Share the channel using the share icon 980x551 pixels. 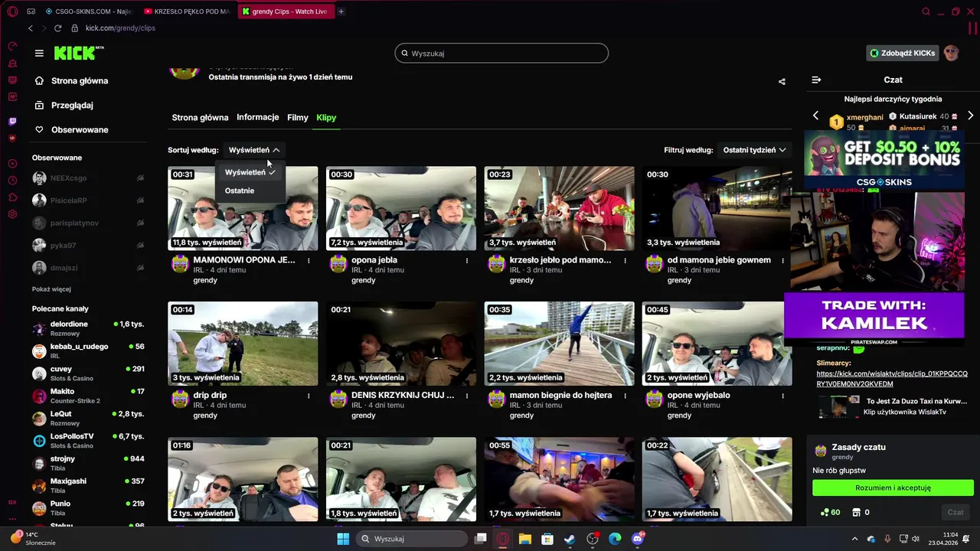782,81
